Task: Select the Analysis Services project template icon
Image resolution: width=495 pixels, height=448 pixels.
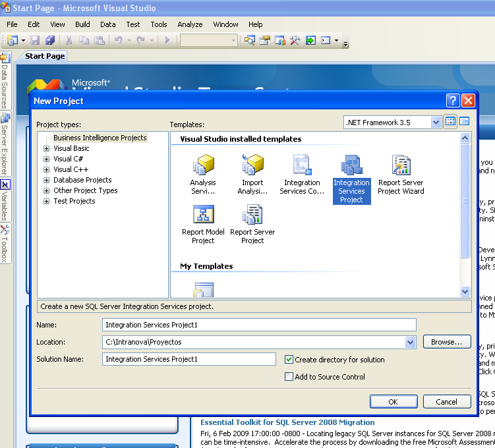Action: [203, 165]
